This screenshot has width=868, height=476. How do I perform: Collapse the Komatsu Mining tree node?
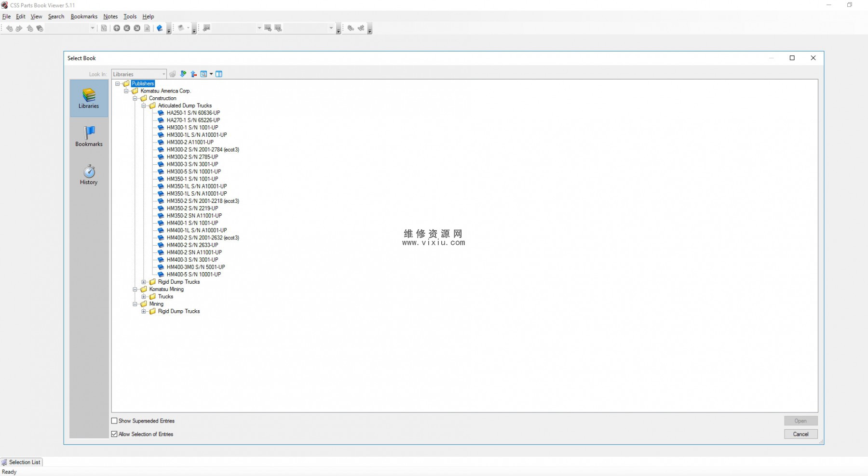click(x=135, y=290)
